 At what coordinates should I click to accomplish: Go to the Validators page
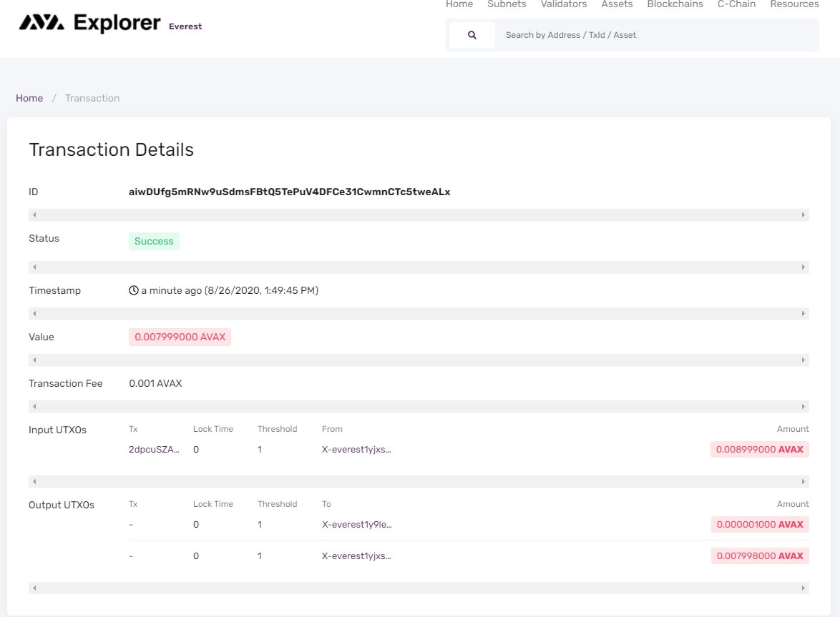564,4
